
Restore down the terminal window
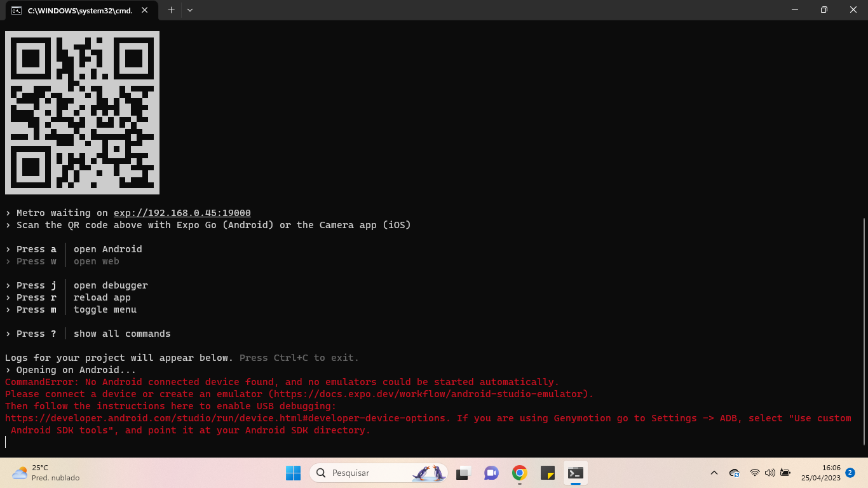coord(824,10)
